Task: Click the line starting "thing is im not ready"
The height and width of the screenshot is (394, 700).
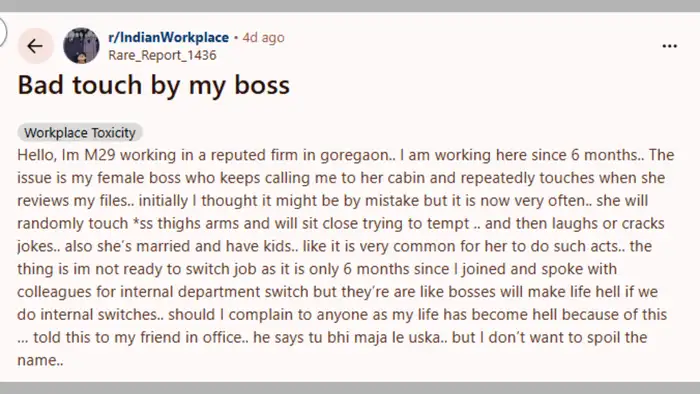Action: (x=317, y=269)
